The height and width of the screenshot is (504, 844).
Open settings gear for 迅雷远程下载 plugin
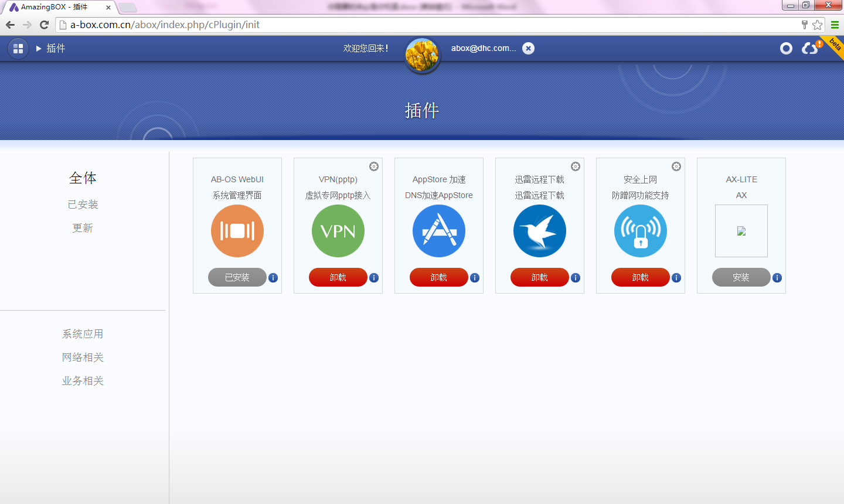576,166
